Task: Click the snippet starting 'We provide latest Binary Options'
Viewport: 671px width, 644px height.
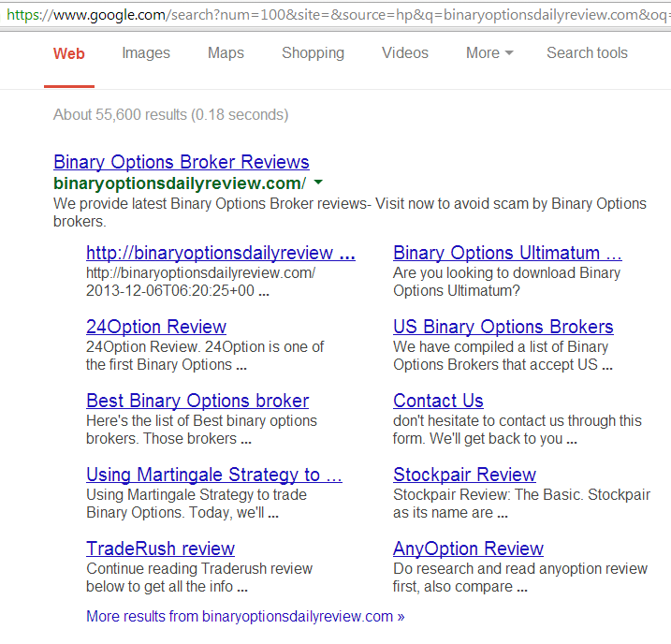Action: [350, 212]
